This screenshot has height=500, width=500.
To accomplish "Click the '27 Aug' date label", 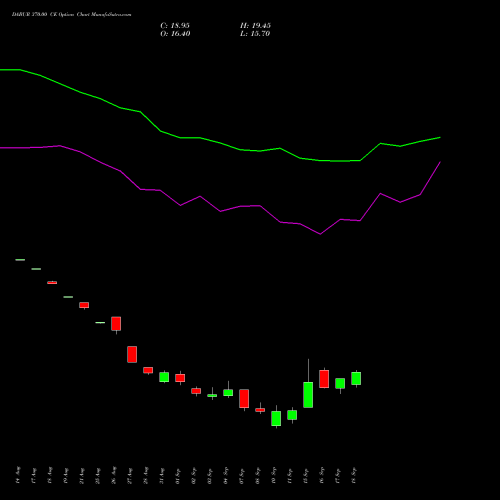I will click(x=130, y=476).
